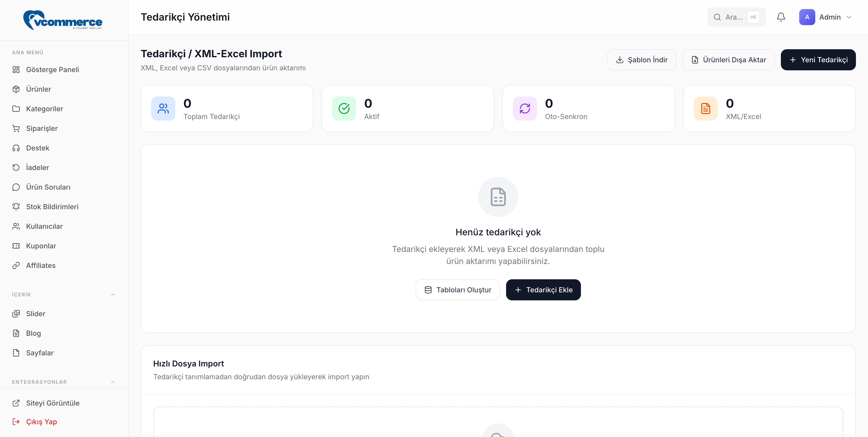Image resolution: width=868 pixels, height=437 pixels.
Task: Click Çıkış Yap logout link
Action: (x=41, y=421)
